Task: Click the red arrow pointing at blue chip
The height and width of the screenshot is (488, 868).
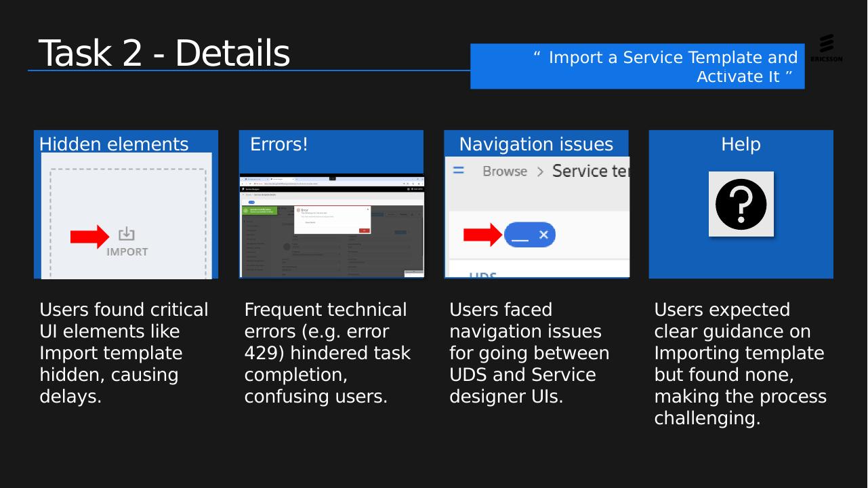Action: point(483,235)
